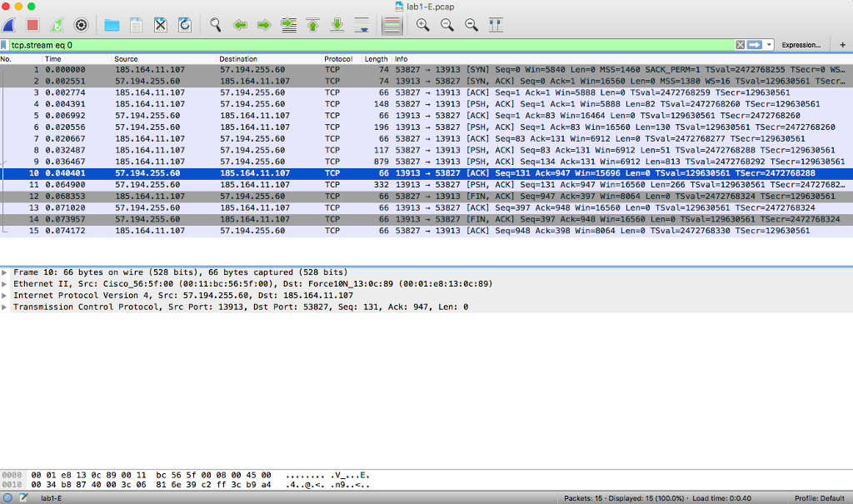The height and width of the screenshot is (504, 853).
Task: Toggle automatic scrolling in live capture
Action: tap(362, 25)
